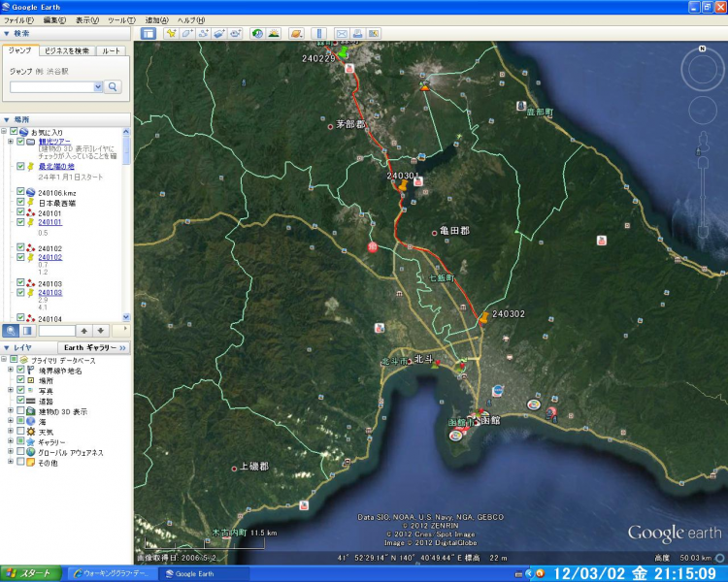This screenshot has width=728, height=582.
Task: Click green pushpin near 240229
Action: click(x=343, y=51)
